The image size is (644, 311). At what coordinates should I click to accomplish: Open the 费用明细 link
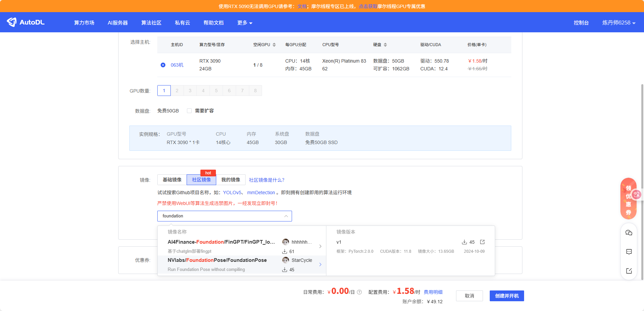coord(433,292)
